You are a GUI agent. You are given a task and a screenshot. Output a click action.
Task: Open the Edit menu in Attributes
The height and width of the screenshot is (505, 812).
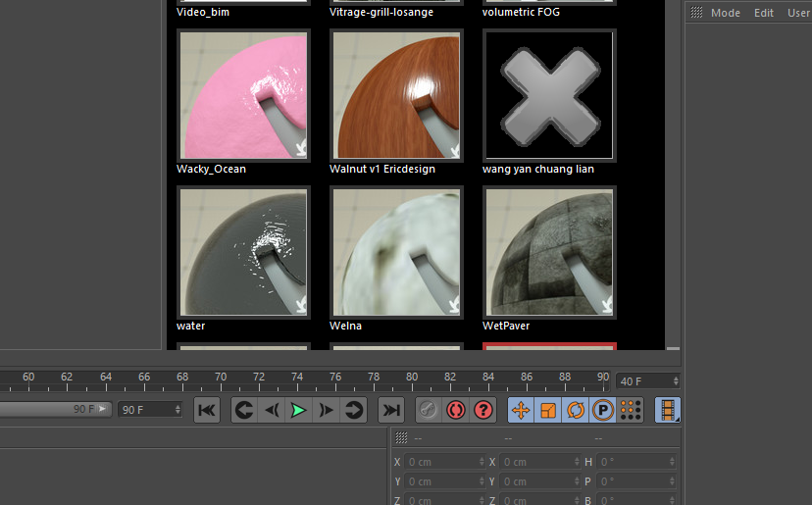763,13
